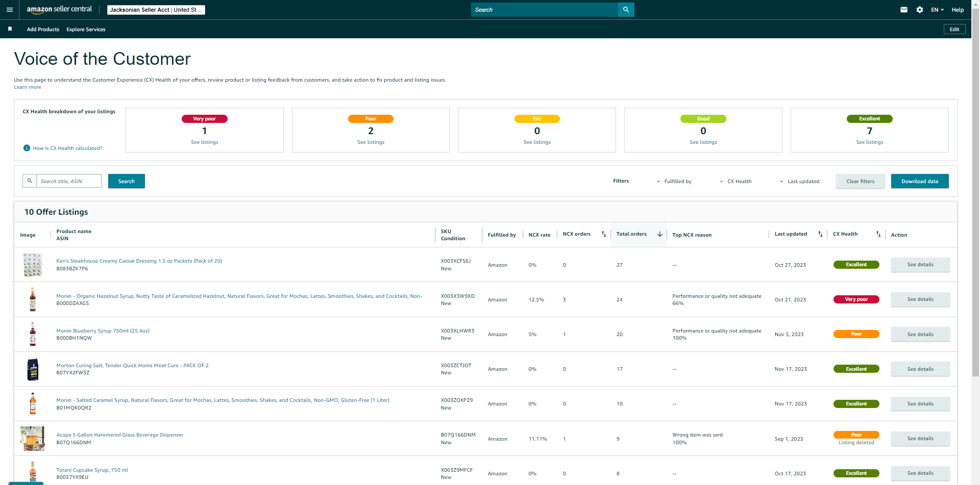See details for Morton Curing Salt row
The height and width of the screenshot is (485, 980).
920,369
